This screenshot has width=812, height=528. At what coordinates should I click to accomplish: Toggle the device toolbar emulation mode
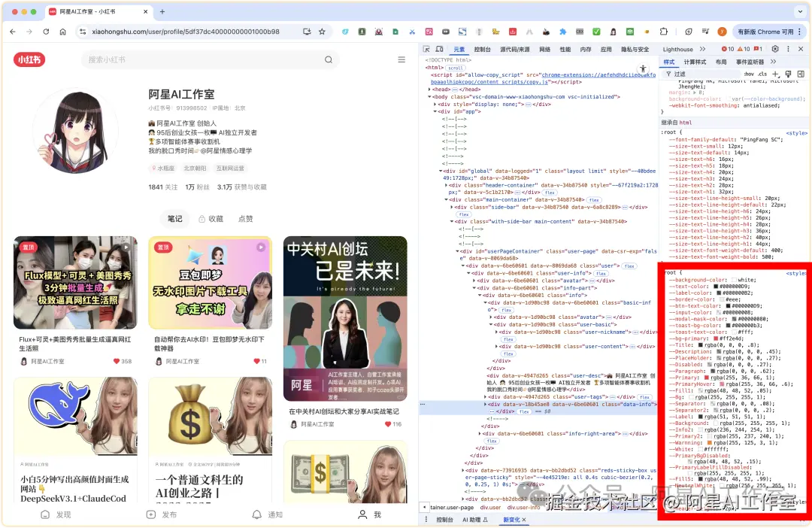(440, 49)
